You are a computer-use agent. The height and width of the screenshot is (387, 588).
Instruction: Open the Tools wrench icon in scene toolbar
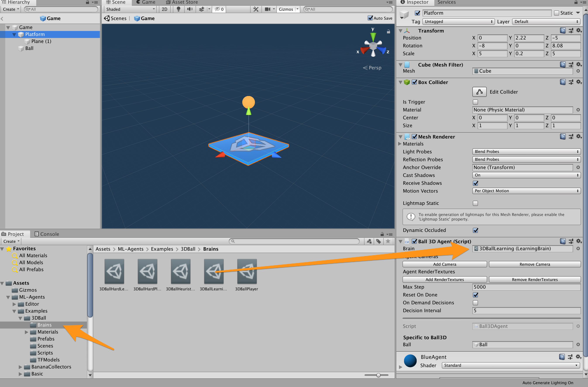tap(256, 9)
